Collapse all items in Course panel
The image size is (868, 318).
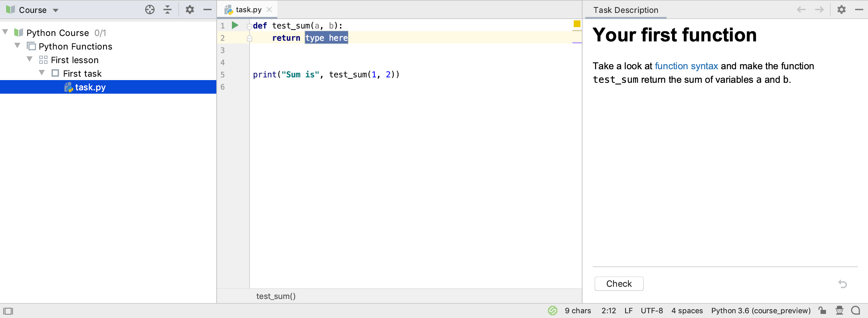click(167, 10)
